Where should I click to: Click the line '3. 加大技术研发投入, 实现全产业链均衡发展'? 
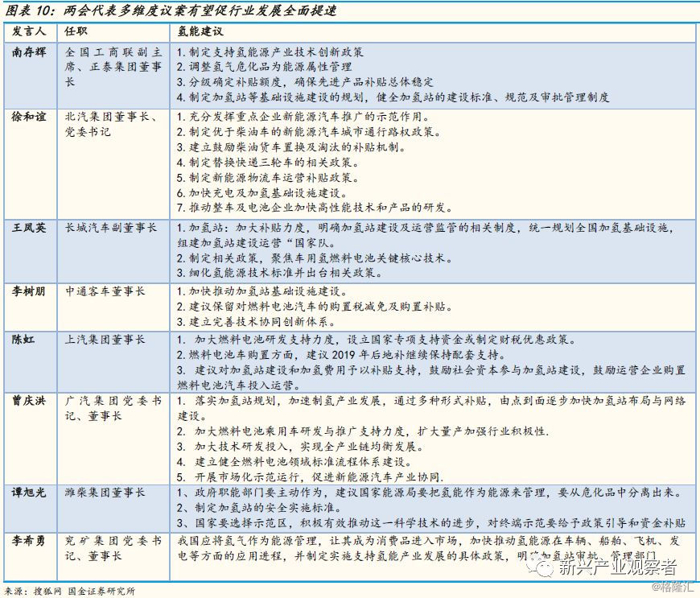click(301, 447)
